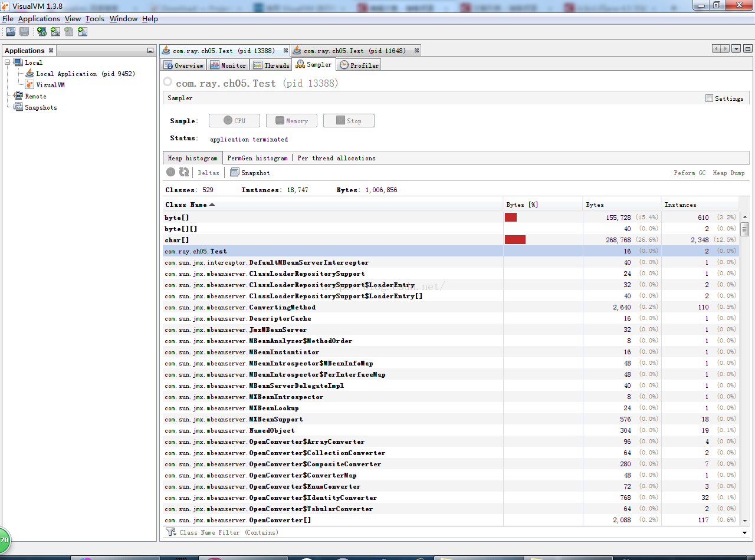Click Add JMX Connection toolbar icon

tap(55, 32)
